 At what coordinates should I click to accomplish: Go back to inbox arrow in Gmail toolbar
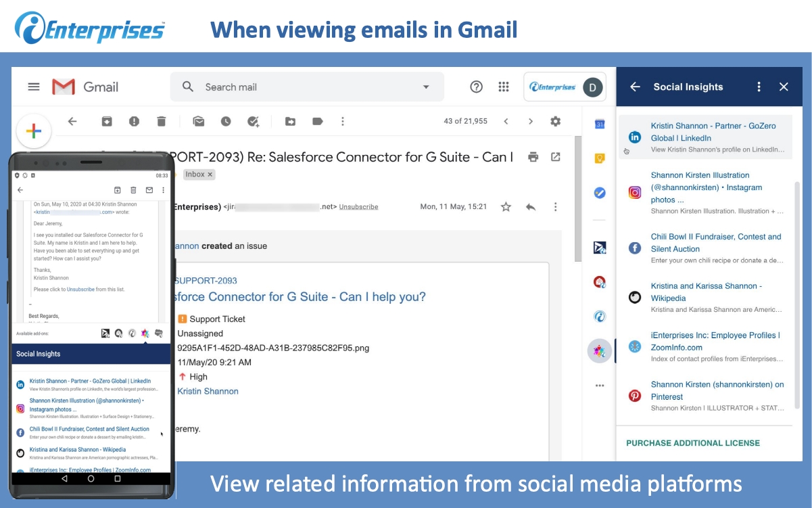pyautogui.click(x=72, y=121)
